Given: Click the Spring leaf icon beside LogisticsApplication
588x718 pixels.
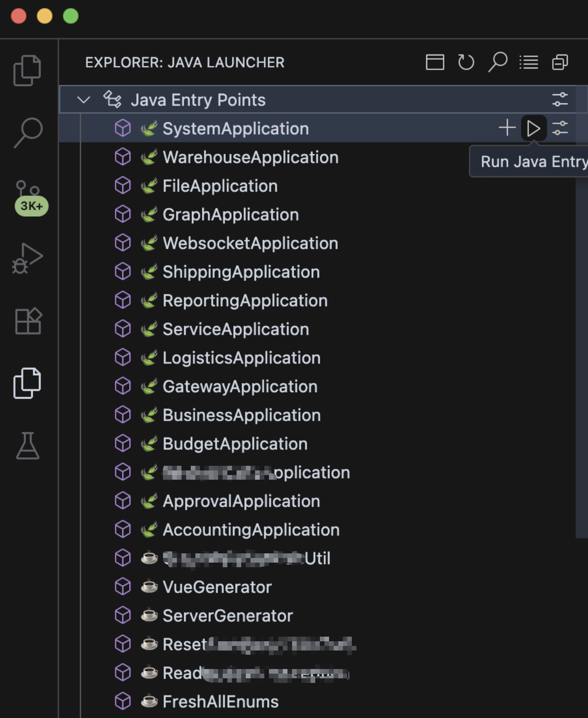Looking at the screenshot, I should pyautogui.click(x=149, y=357).
